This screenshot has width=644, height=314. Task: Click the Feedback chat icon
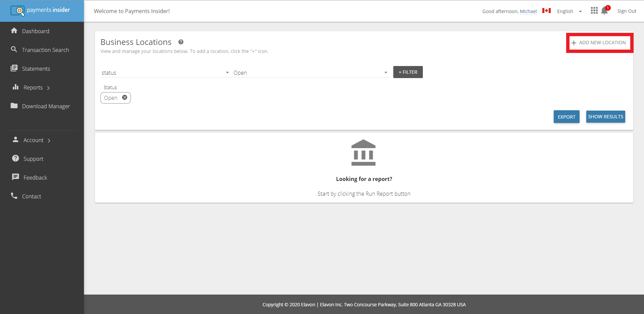click(x=15, y=177)
